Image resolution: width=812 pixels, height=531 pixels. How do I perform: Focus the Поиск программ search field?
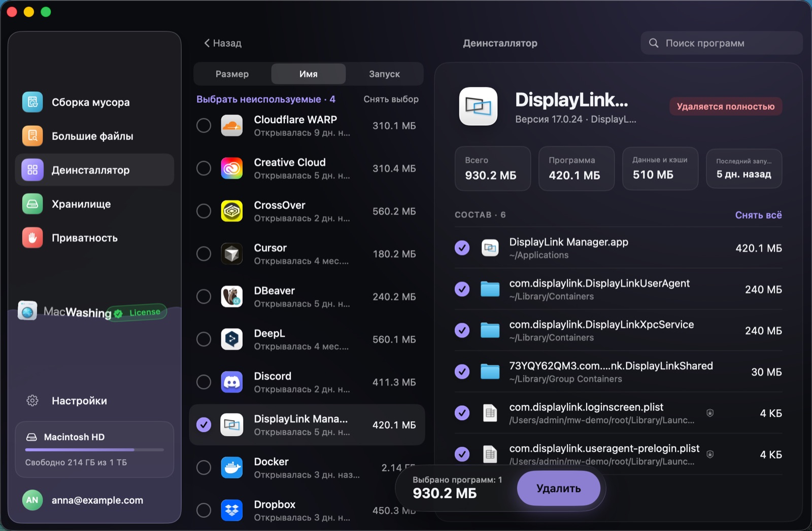[721, 43]
